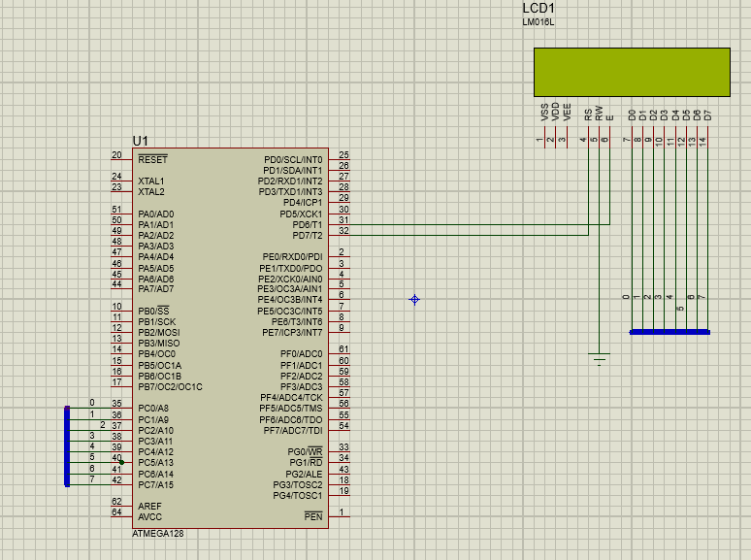Select the PD6/T1 pin 31
751x560 pixels.
point(339,224)
